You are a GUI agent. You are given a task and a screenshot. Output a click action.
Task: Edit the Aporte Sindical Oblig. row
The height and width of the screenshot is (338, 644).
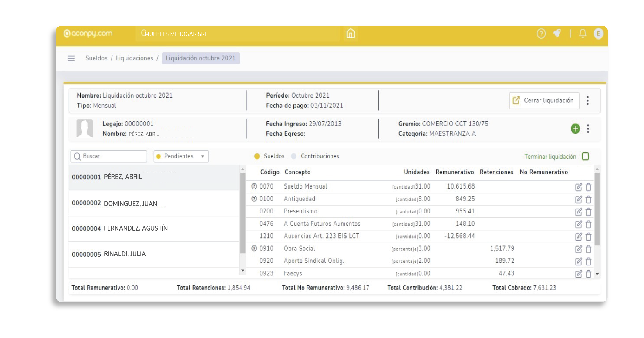[x=578, y=262]
